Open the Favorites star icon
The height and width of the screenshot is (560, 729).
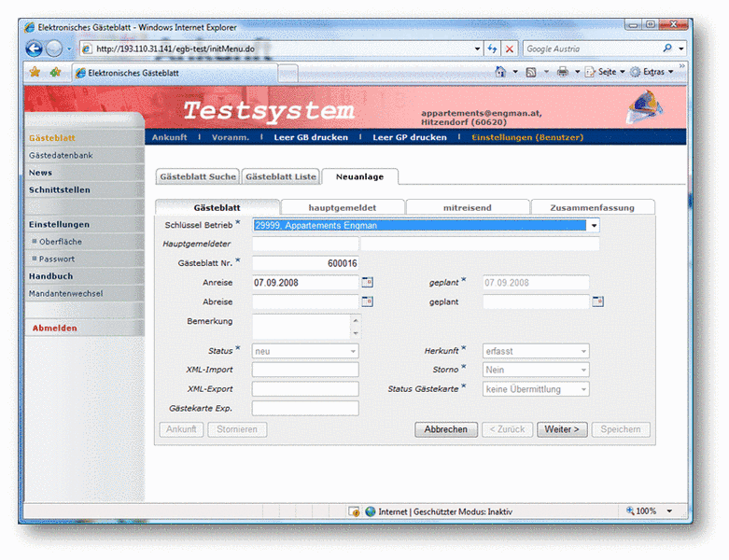pyautogui.click(x=35, y=72)
